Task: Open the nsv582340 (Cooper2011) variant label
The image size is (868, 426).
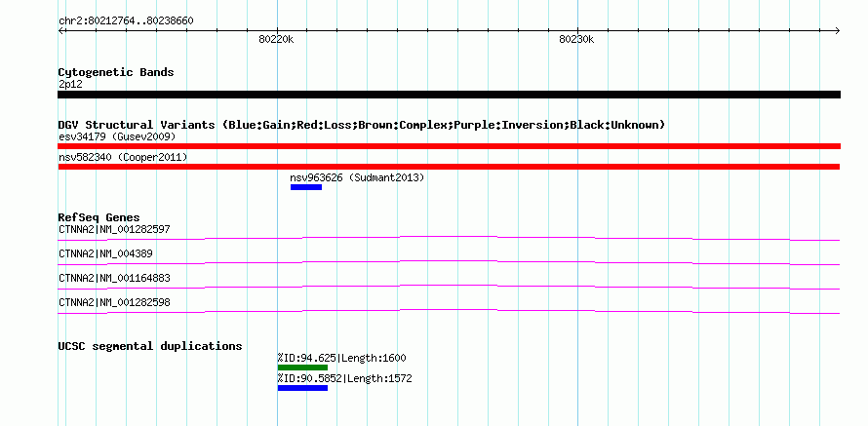Action: point(123,158)
